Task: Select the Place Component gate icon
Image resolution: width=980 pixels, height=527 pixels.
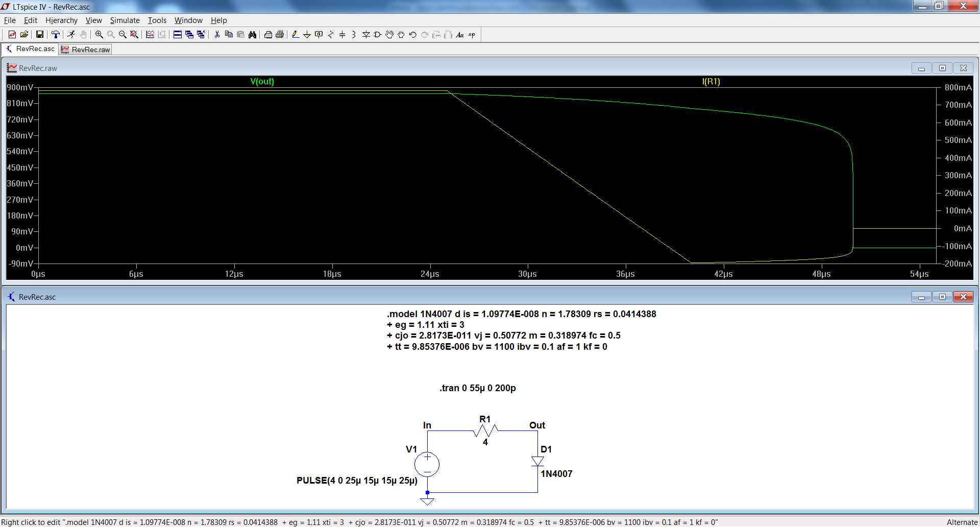Action: [378, 35]
